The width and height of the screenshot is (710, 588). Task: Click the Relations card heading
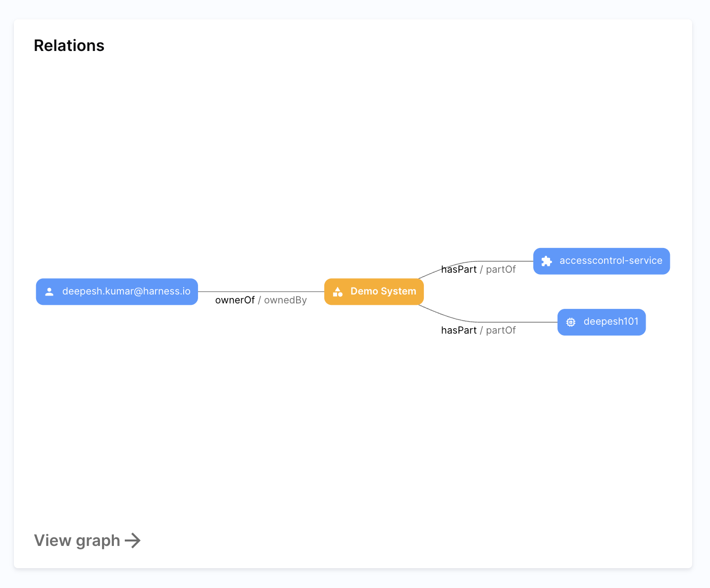point(69,46)
